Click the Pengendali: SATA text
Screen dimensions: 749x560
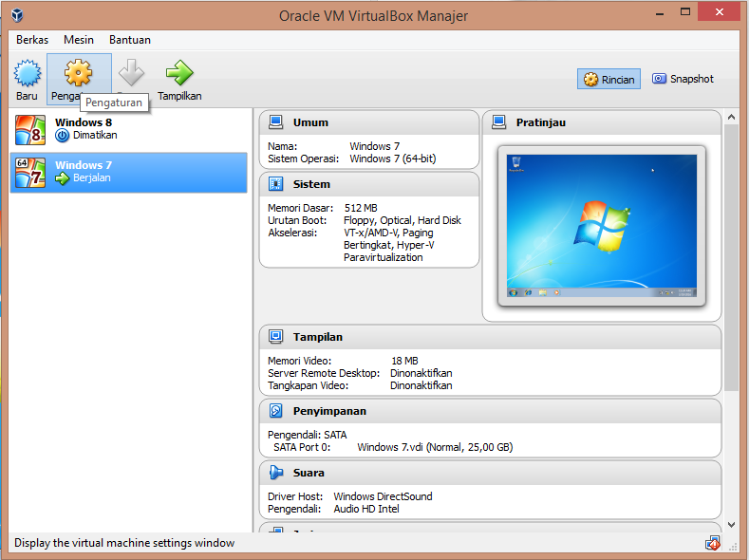pyautogui.click(x=308, y=435)
